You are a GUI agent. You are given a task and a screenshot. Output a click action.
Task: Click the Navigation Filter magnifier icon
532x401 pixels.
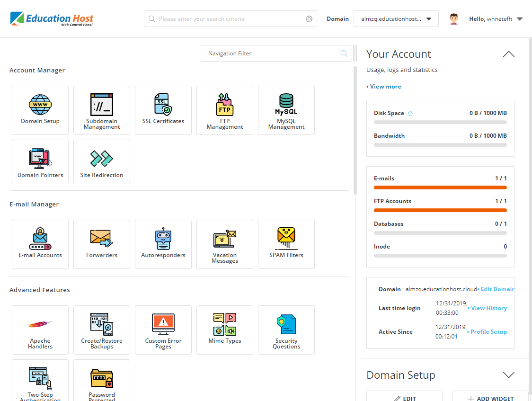click(344, 53)
